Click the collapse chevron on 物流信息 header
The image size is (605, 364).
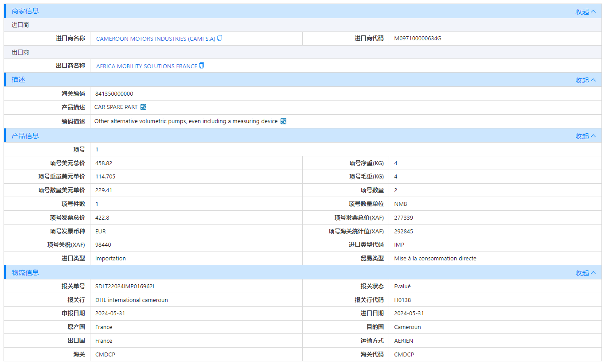tap(594, 272)
